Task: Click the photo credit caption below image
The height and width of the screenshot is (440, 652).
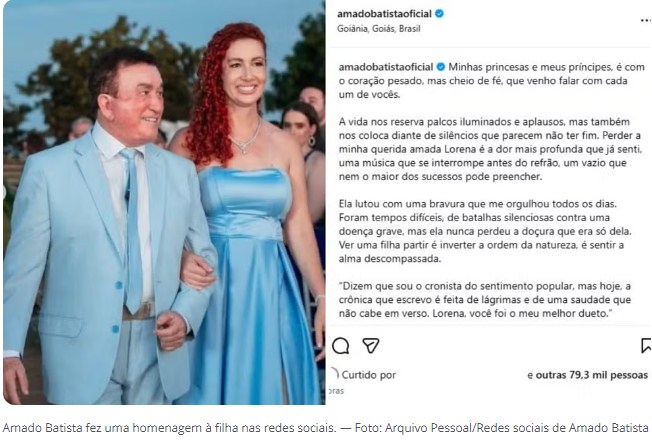Action: (x=326, y=428)
